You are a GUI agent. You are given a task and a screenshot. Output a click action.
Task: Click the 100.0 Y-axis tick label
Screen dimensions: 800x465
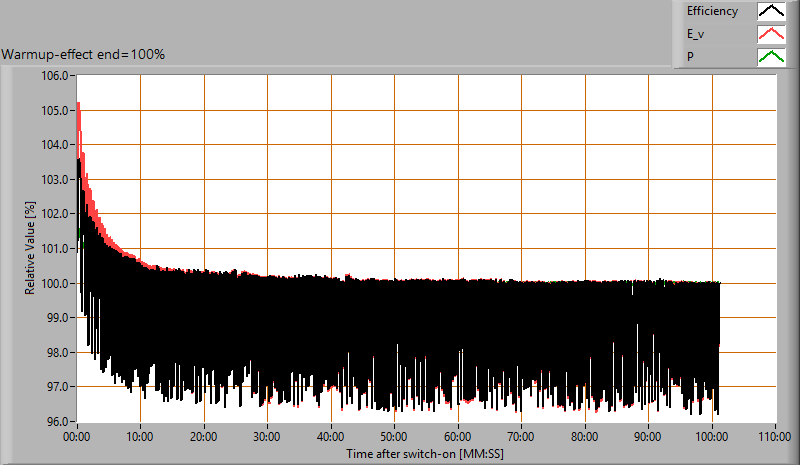click(x=54, y=283)
